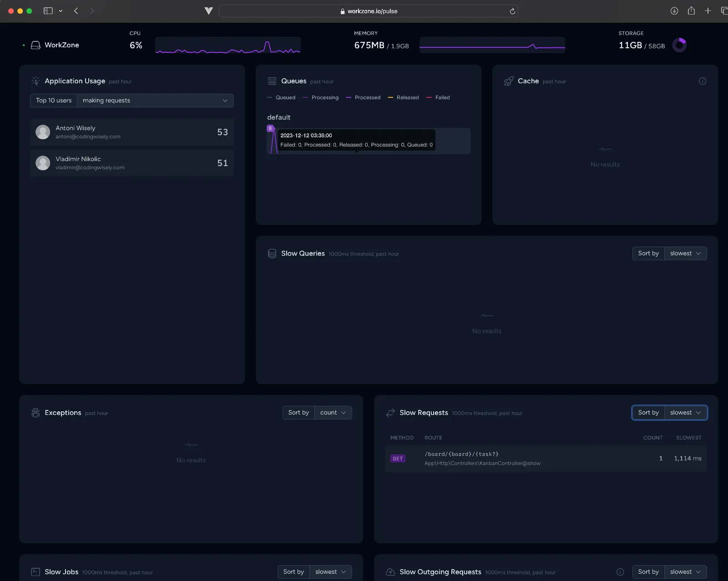Click the COUNT column header

click(x=653, y=438)
